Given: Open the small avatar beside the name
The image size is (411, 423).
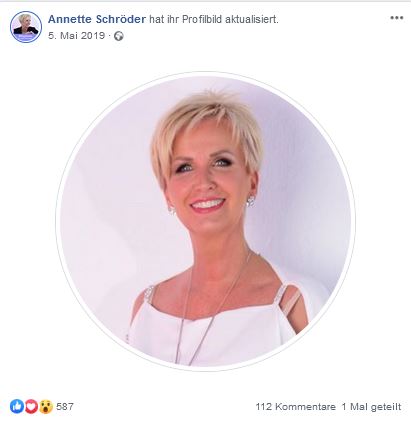Looking at the screenshot, I should coord(26,27).
